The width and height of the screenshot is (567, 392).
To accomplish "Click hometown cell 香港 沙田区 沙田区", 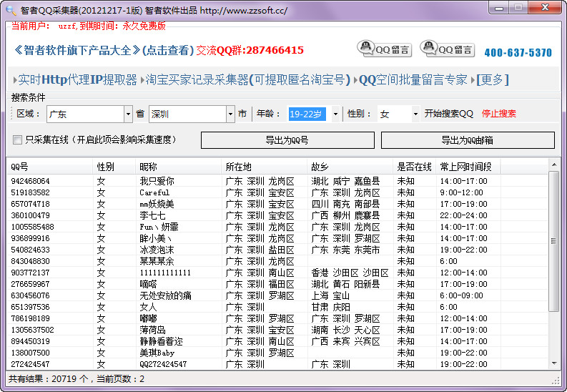I will coord(350,273).
